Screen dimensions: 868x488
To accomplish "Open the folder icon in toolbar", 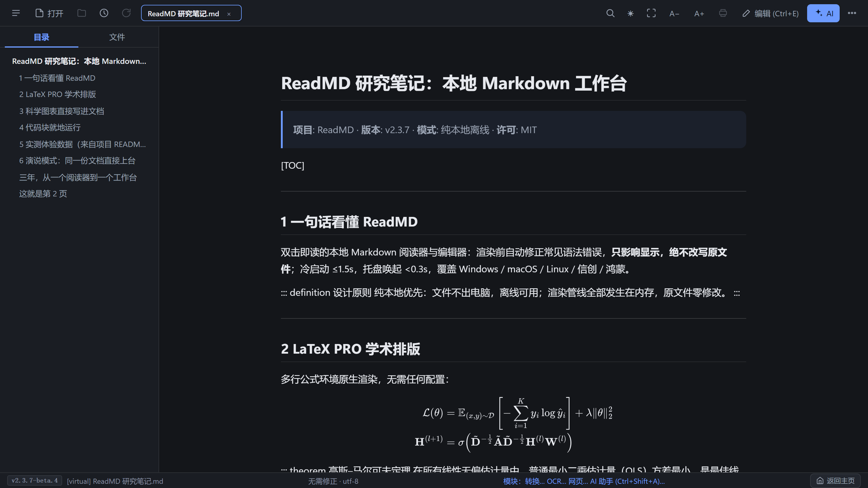I will (x=82, y=13).
